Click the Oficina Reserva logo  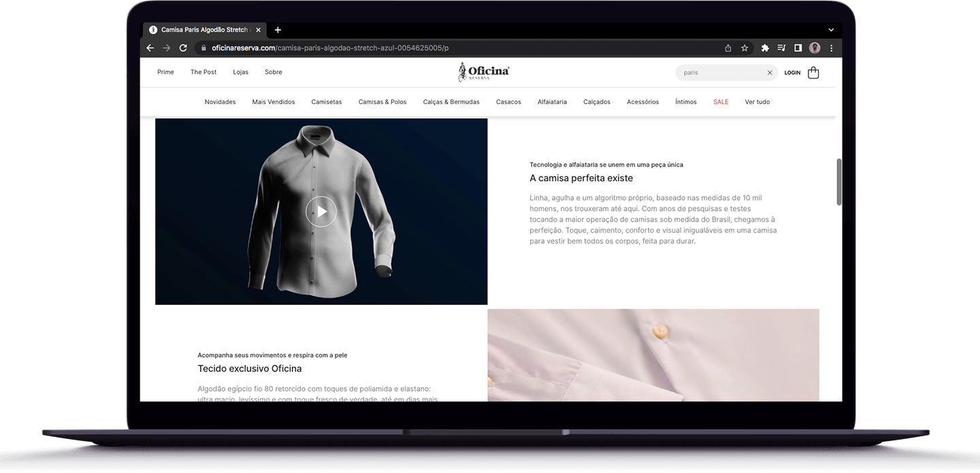(483, 71)
